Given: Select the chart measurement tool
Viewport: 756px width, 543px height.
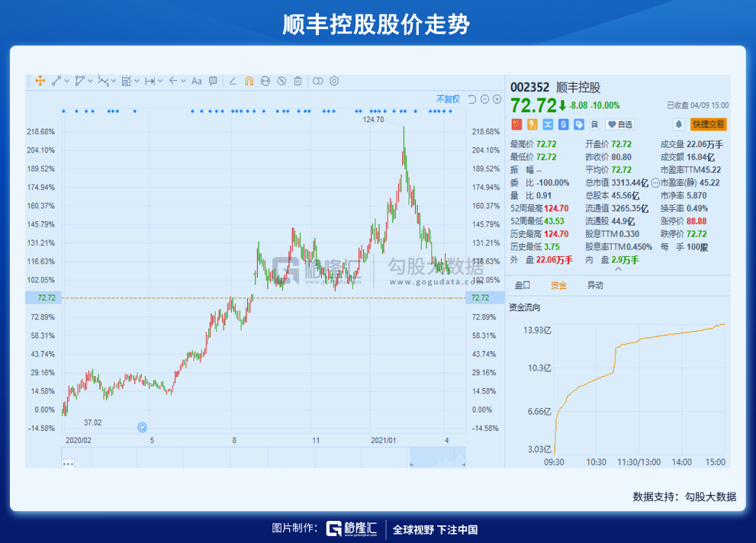Looking at the screenshot, I should [127, 81].
